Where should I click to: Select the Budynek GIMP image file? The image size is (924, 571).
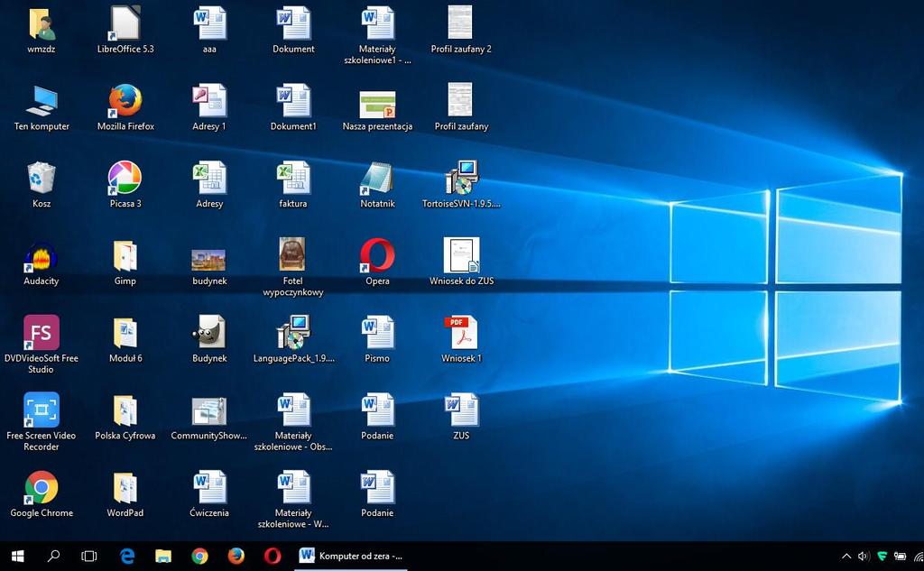(208, 333)
